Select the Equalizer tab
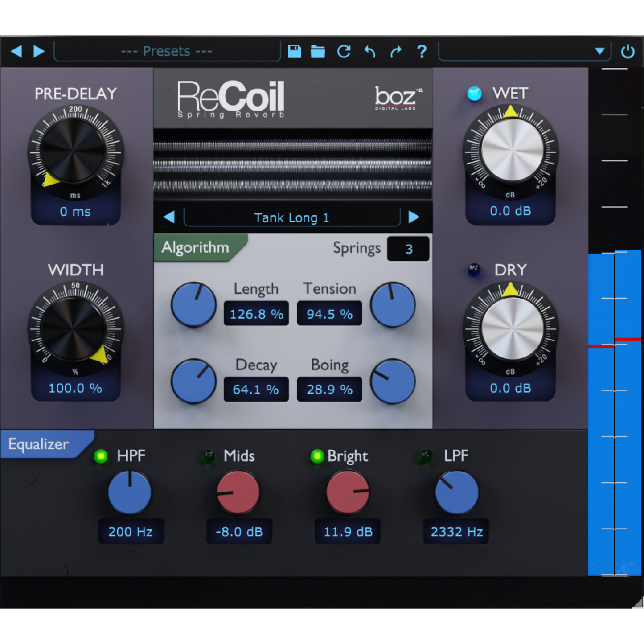This screenshot has height=644, width=644. click(39, 444)
